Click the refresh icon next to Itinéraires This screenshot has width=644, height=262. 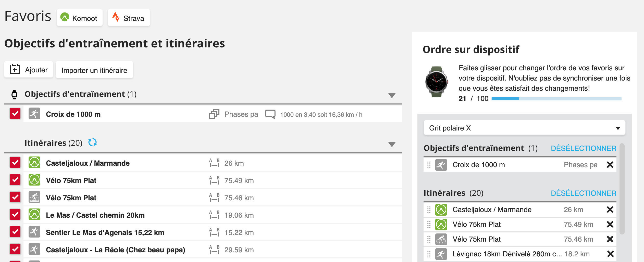click(92, 142)
